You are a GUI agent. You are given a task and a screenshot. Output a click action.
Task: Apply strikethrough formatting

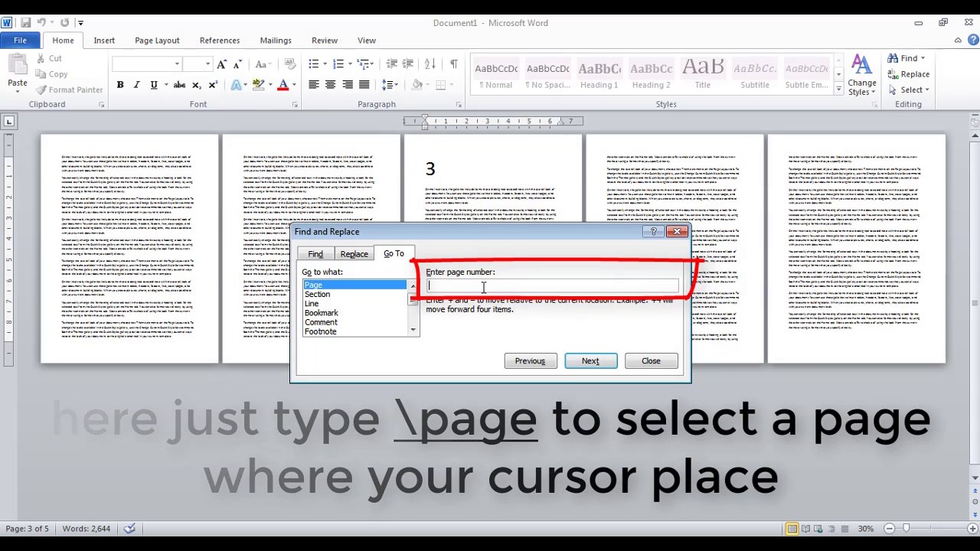pyautogui.click(x=179, y=85)
